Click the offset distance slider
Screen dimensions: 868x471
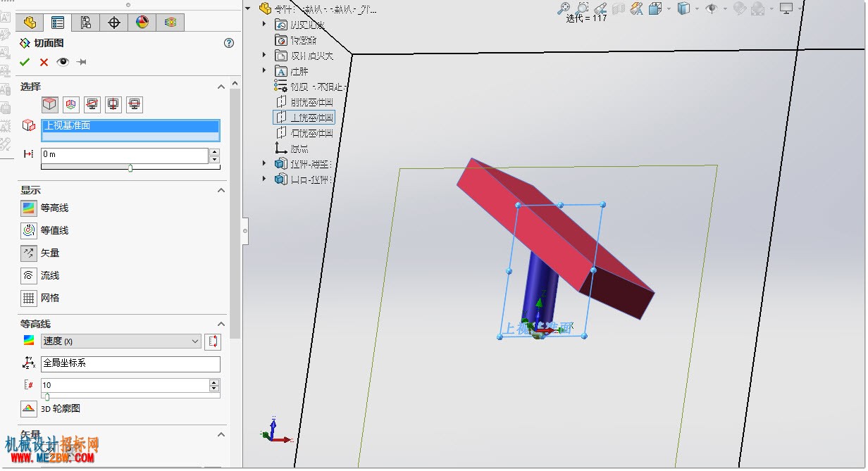[130, 168]
